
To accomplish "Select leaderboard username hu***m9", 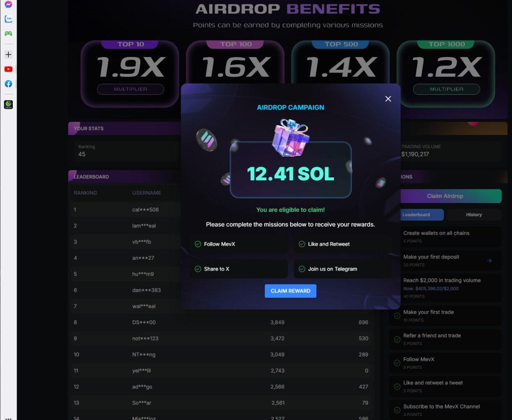I will tap(143, 274).
